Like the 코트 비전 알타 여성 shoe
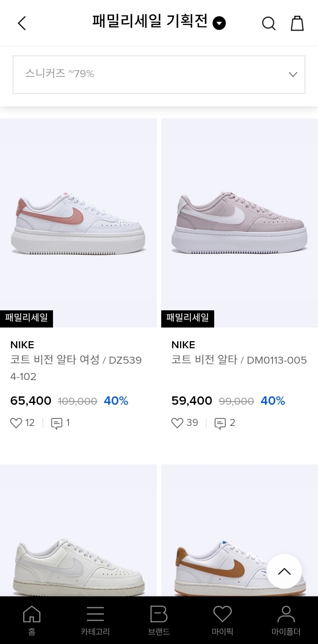This screenshot has height=644, width=318. pyautogui.click(x=16, y=423)
